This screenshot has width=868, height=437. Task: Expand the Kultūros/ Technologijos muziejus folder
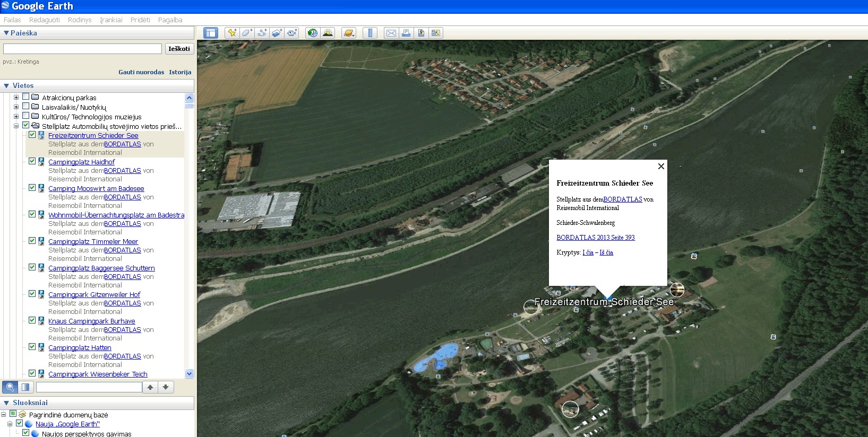click(16, 116)
